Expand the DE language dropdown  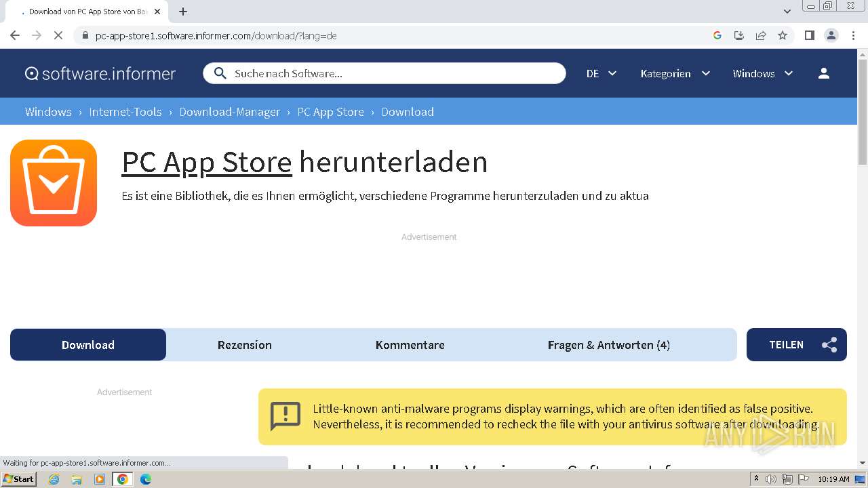(601, 73)
